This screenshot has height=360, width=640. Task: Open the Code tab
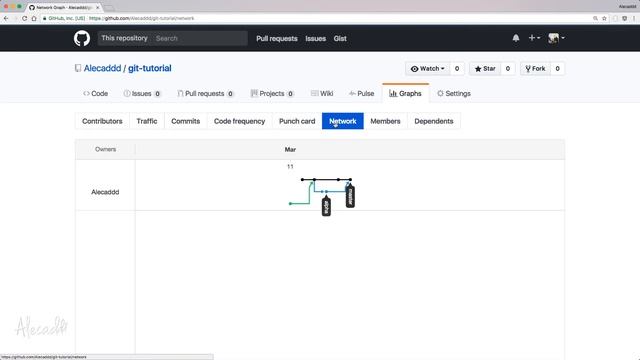[x=96, y=93]
